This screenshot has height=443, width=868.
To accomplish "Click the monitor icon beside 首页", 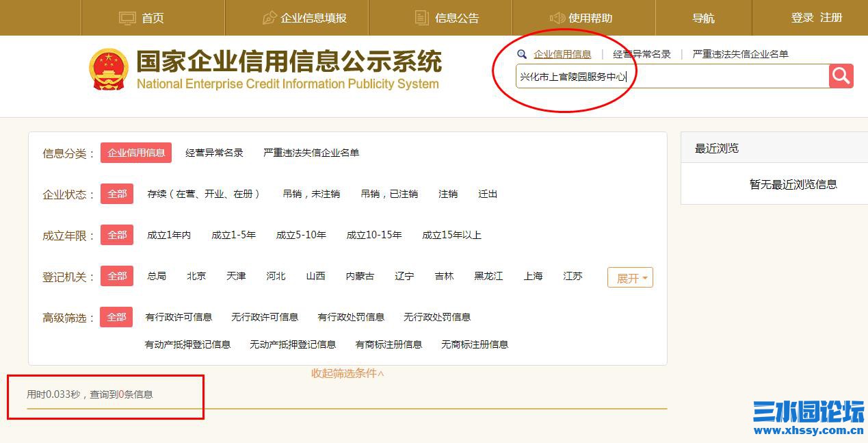I will (x=127, y=18).
